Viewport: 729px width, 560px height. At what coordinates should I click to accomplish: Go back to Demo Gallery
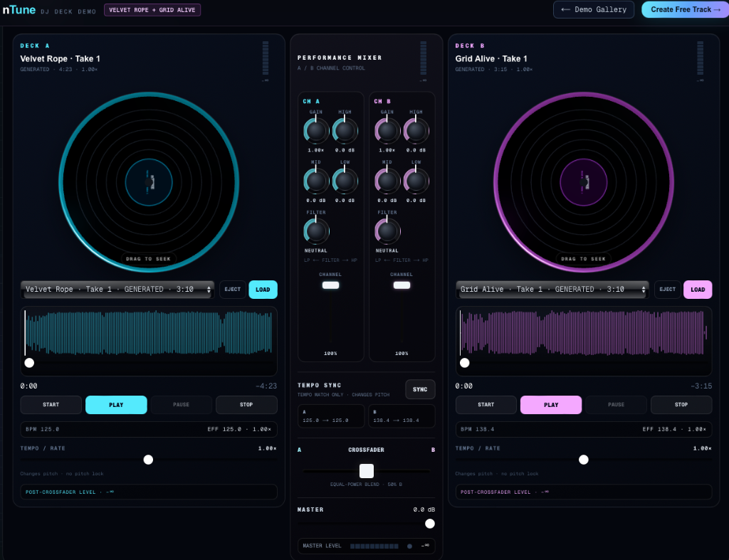click(x=593, y=9)
